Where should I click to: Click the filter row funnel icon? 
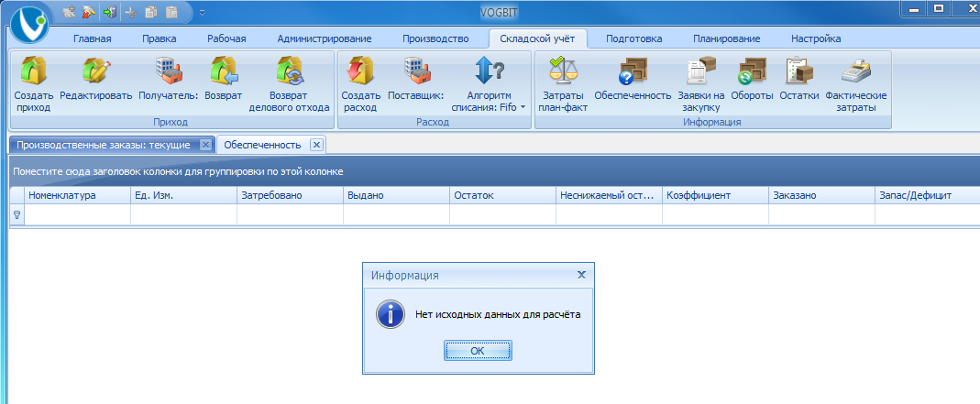17,214
